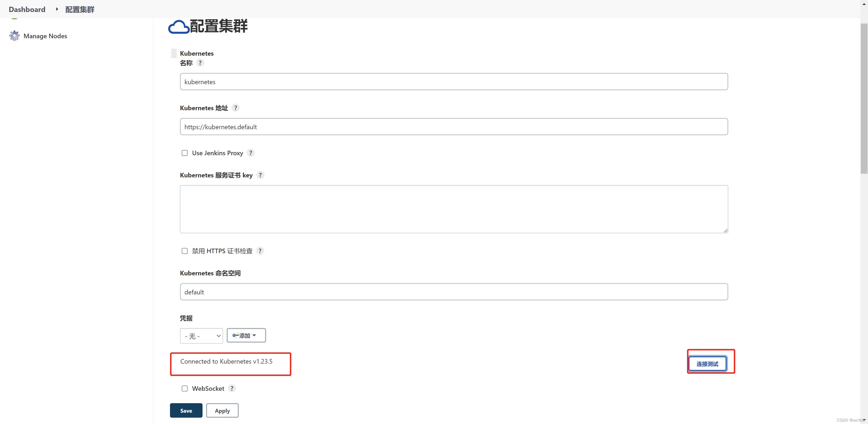Open help for 禁用 HTTPS 证书检查

click(260, 251)
